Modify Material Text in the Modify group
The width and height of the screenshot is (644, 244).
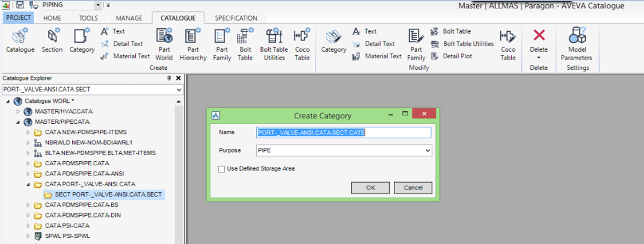(376, 56)
